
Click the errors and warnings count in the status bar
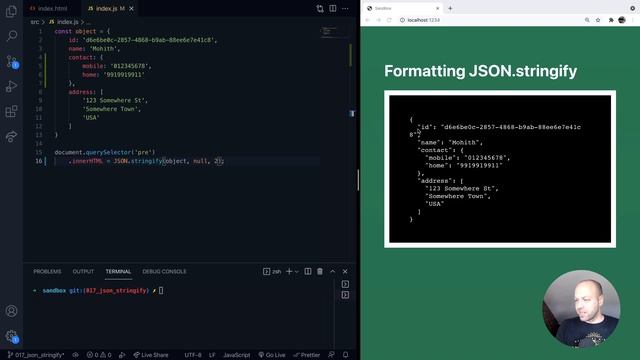coord(99,355)
